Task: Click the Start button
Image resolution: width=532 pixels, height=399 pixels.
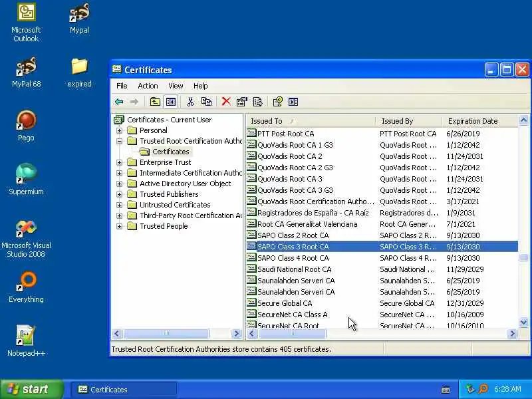Action: tap(31, 389)
